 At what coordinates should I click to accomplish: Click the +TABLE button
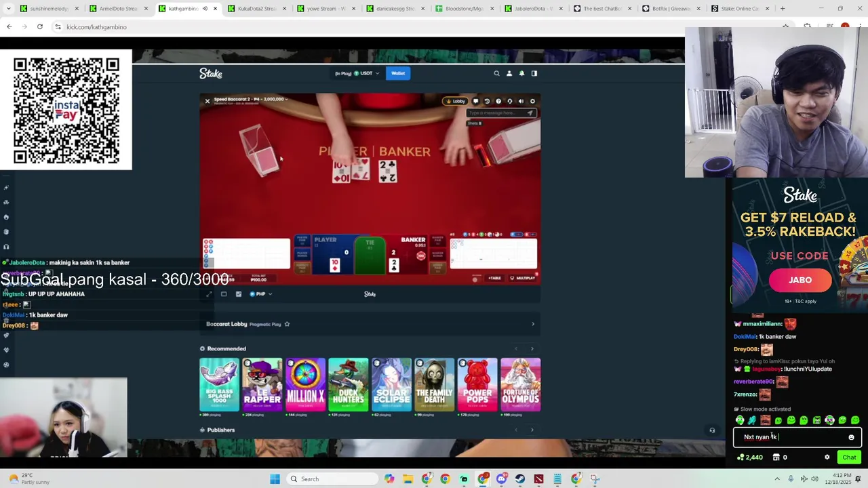point(496,278)
